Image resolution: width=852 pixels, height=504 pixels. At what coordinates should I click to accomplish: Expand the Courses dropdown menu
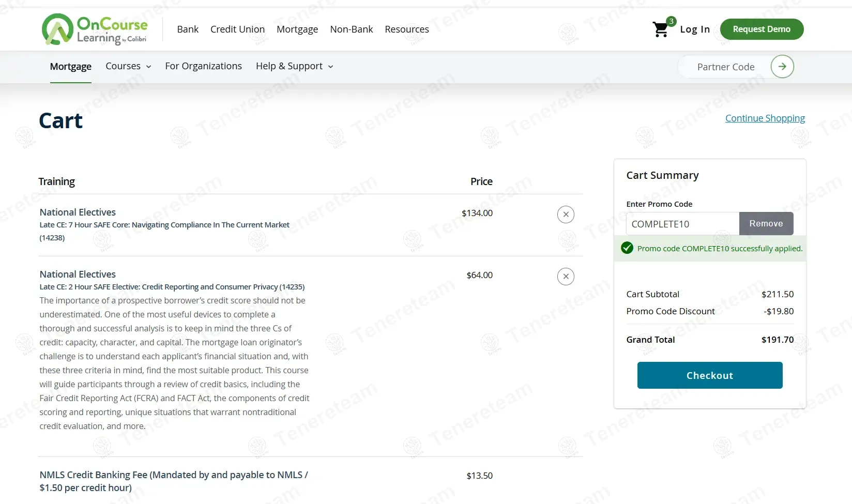pyautogui.click(x=128, y=66)
